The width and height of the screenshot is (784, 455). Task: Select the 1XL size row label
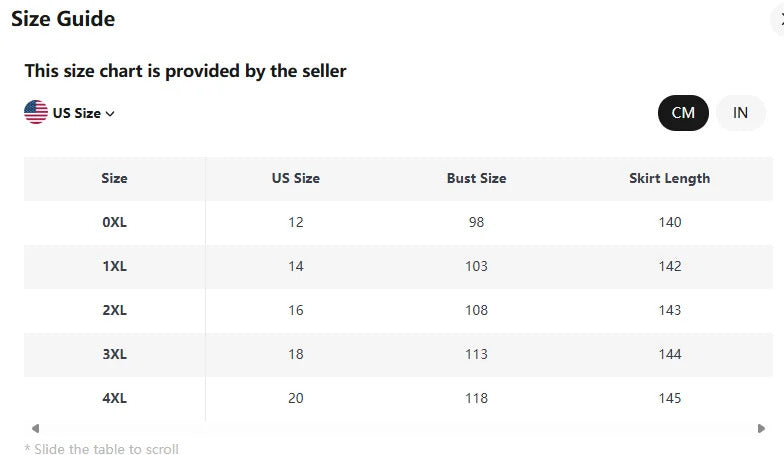(114, 266)
